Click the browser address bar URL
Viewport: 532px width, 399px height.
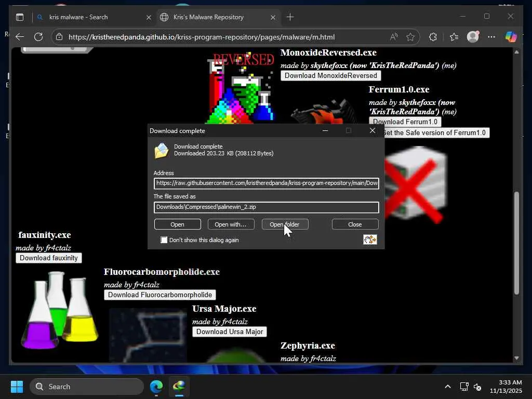click(x=202, y=37)
